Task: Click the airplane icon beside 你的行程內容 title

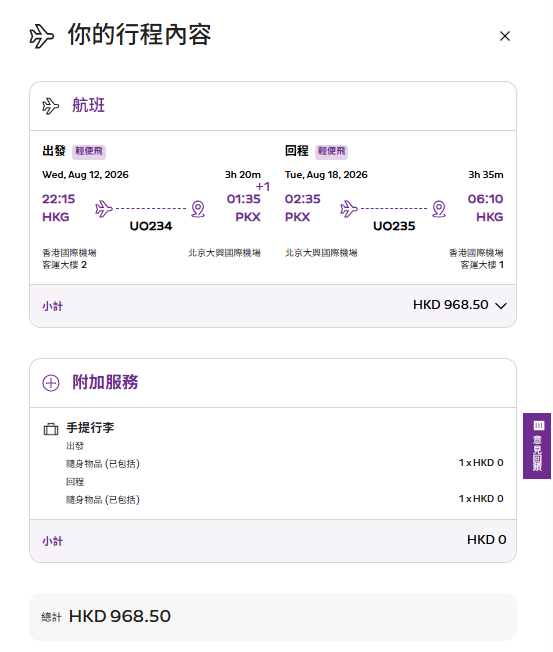Action: (42, 36)
